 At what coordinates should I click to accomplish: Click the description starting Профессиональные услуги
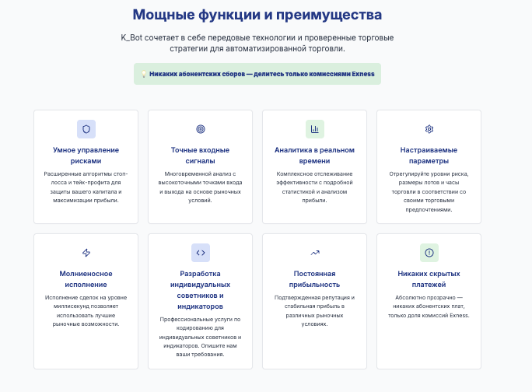(x=200, y=337)
